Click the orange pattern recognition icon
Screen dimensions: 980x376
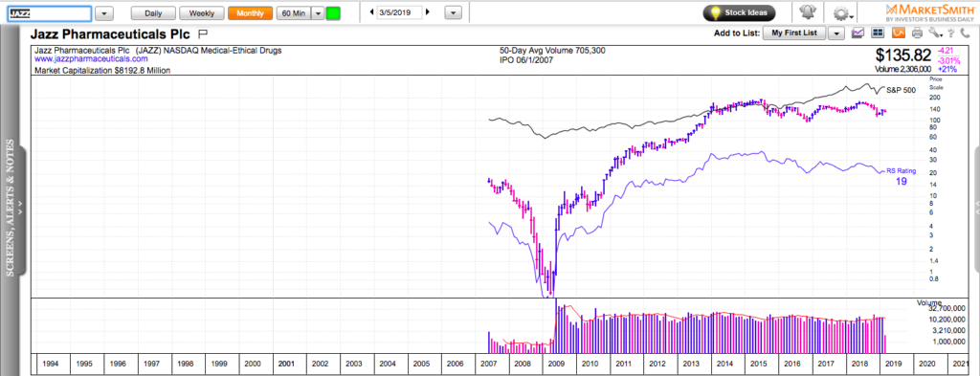(x=898, y=33)
